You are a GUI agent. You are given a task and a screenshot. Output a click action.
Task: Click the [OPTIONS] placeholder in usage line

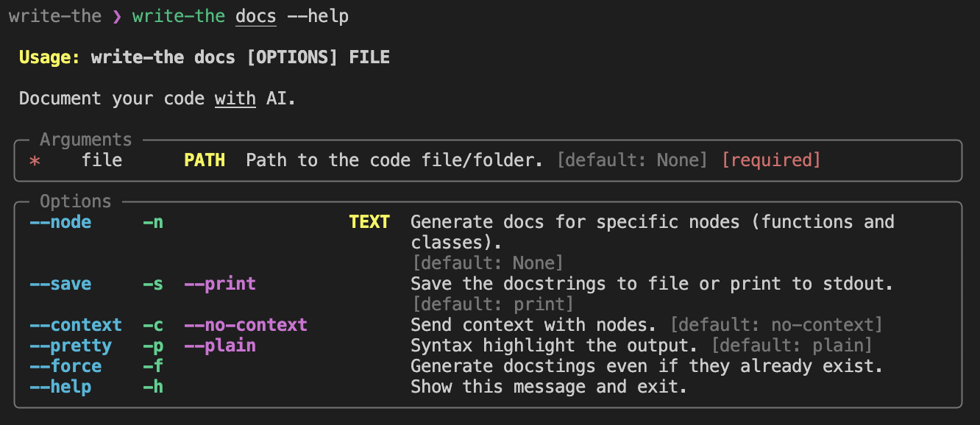point(292,57)
